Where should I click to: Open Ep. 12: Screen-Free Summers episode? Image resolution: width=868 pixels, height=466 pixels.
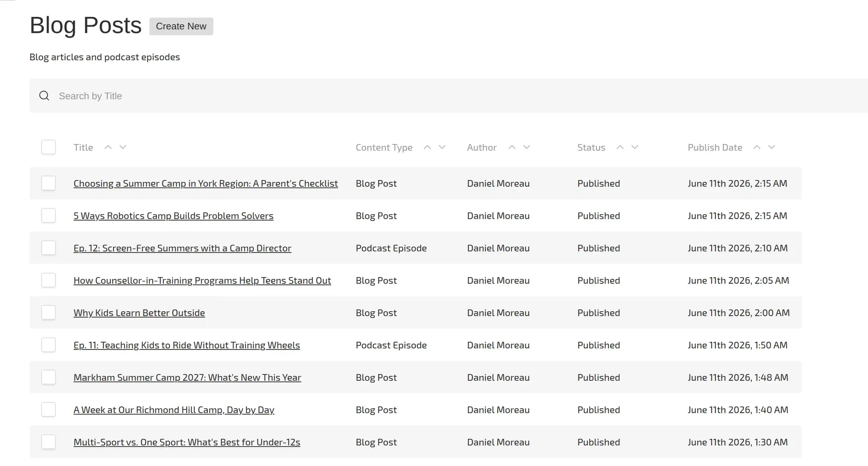tap(182, 248)
